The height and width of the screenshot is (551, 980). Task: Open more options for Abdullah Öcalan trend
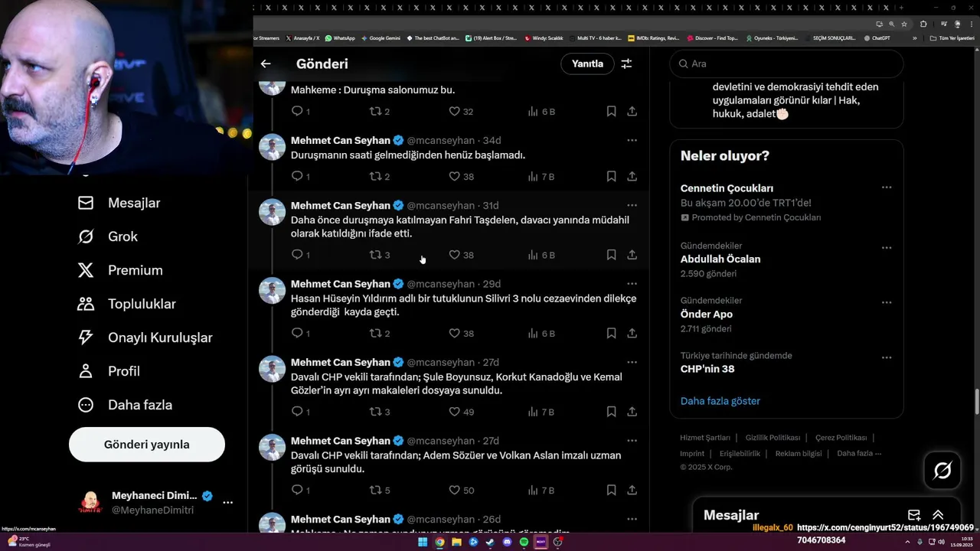[886, 248]
